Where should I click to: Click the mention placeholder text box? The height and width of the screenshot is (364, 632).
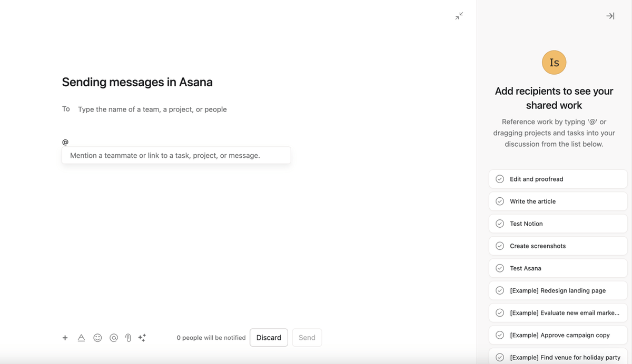tap(176, 155)
